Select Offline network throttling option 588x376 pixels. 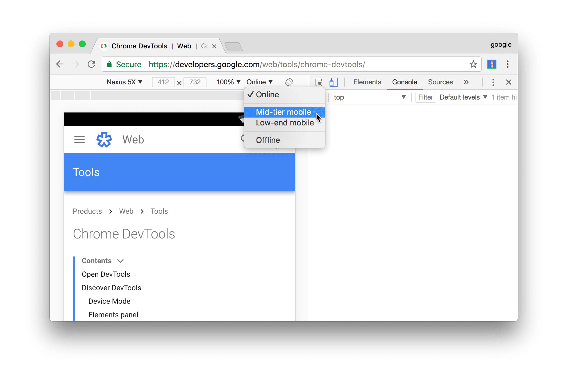(268, 140)
